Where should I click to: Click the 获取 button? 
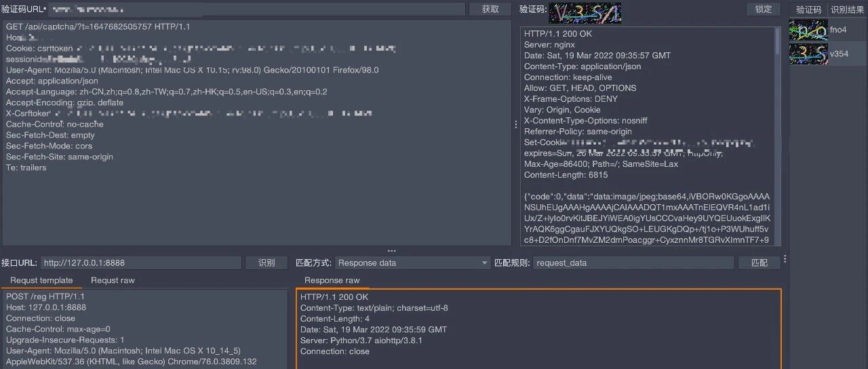click(x=490, y=9)
